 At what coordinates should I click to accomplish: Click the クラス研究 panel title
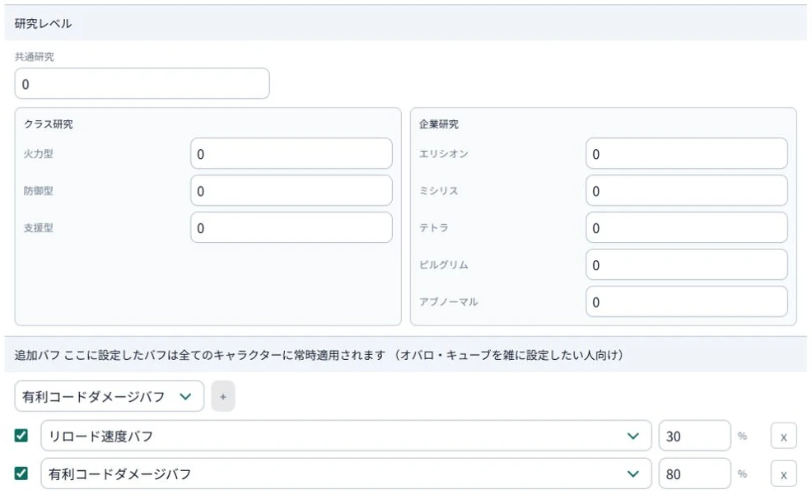48,124
